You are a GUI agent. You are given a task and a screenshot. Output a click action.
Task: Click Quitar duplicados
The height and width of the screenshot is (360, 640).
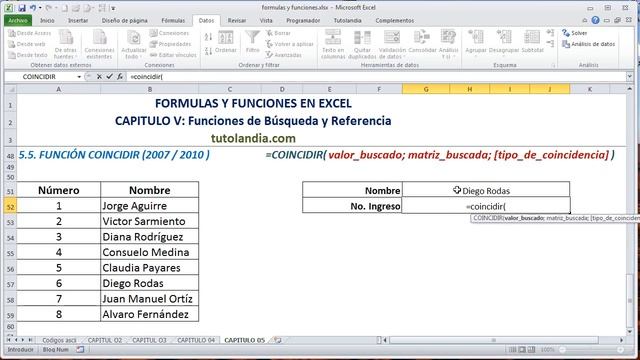pos(362,44)
